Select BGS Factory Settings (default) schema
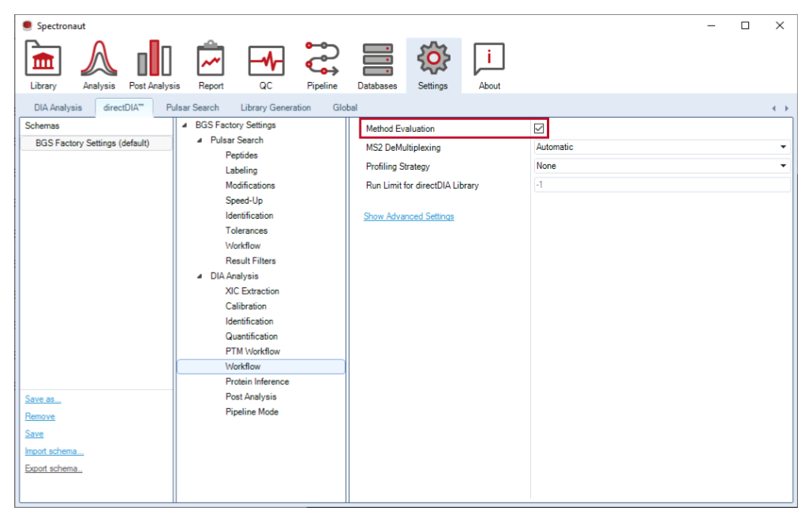The height and width of the screenshot is (522, 812). 95,143
